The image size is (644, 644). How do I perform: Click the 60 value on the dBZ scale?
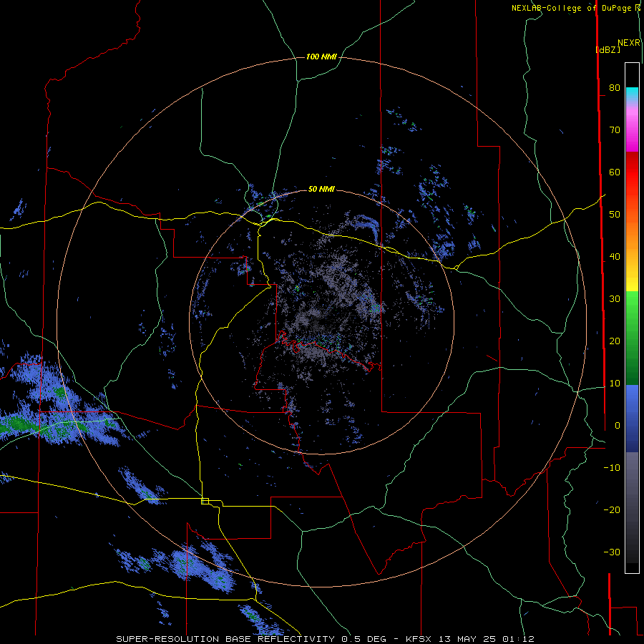tap(615, 172)
